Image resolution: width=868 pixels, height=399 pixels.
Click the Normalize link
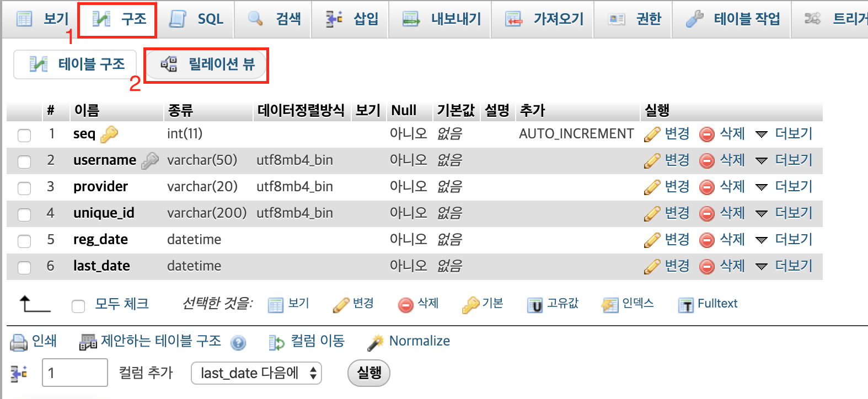coord(419,341)
